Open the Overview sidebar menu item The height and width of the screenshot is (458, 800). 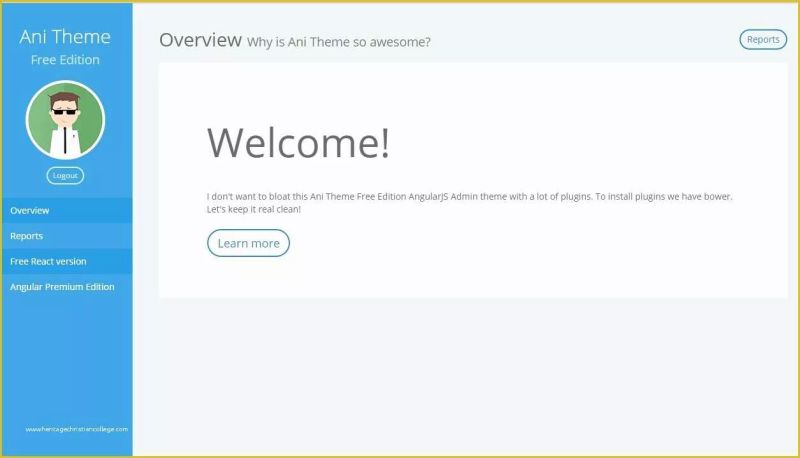coord(67,210)
